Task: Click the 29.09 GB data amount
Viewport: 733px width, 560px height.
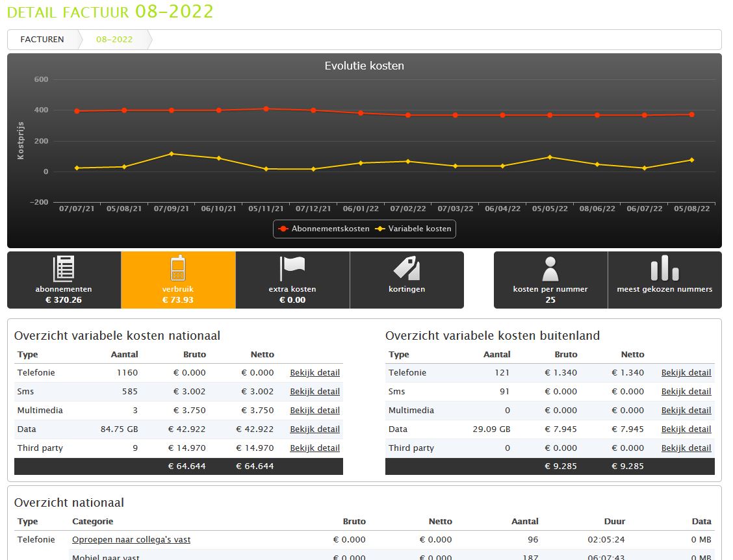Action: click(491, 429)
